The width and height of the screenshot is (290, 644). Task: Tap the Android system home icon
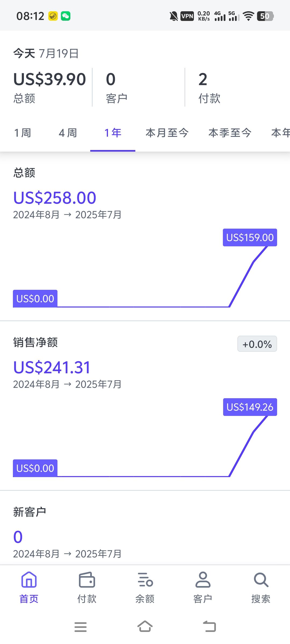point(145,627)
